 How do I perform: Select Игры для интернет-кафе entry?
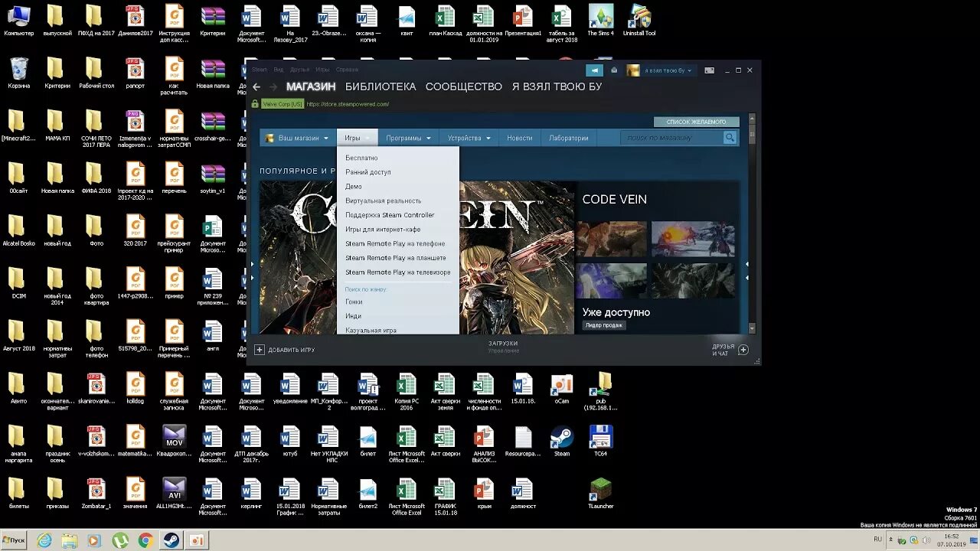tap(383, 230)
